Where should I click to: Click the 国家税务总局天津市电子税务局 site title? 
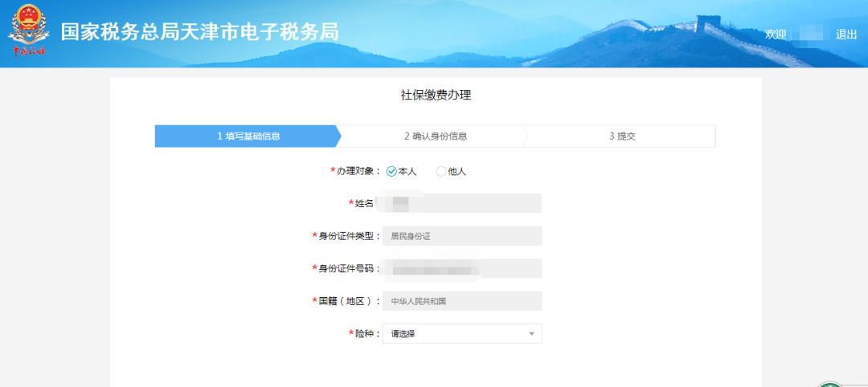coord(200,32)
